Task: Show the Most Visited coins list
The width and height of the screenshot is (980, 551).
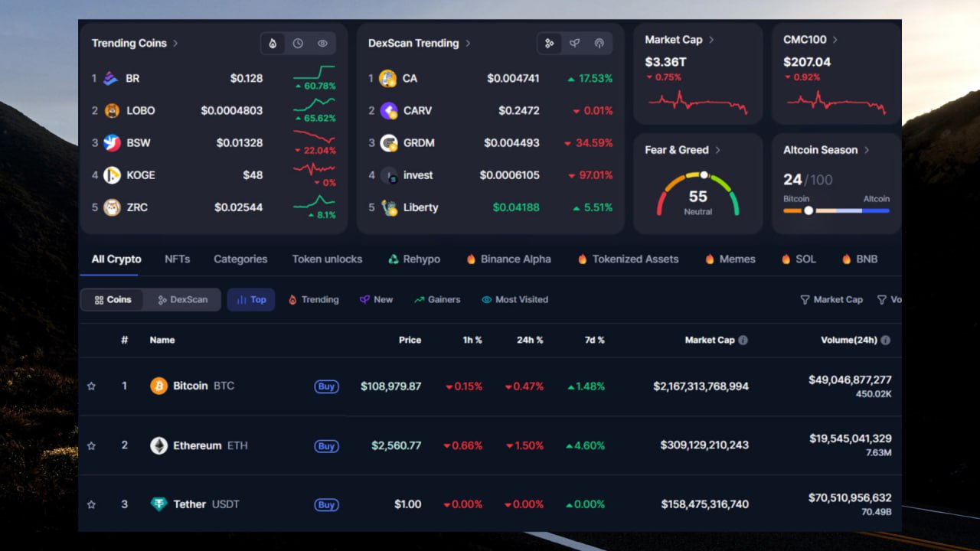Action: tap(514, 299)
